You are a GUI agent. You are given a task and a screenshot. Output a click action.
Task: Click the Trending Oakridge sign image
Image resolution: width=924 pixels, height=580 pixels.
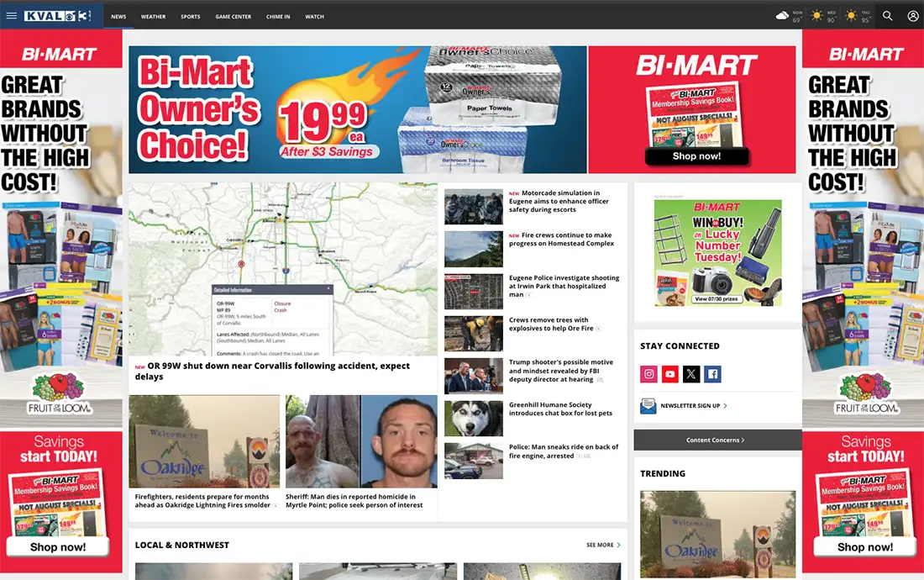tap(717, 534)
